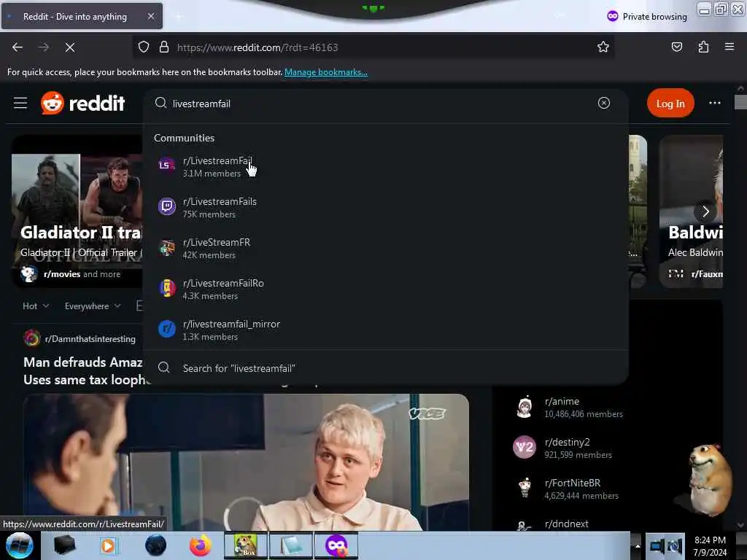Search for "livestreamfail" option
The width and height of the screenshot is (747, 560).
385,368
